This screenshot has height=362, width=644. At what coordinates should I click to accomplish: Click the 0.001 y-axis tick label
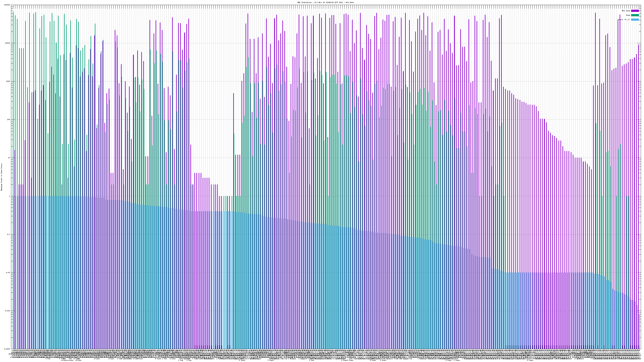tap(7, 311)
